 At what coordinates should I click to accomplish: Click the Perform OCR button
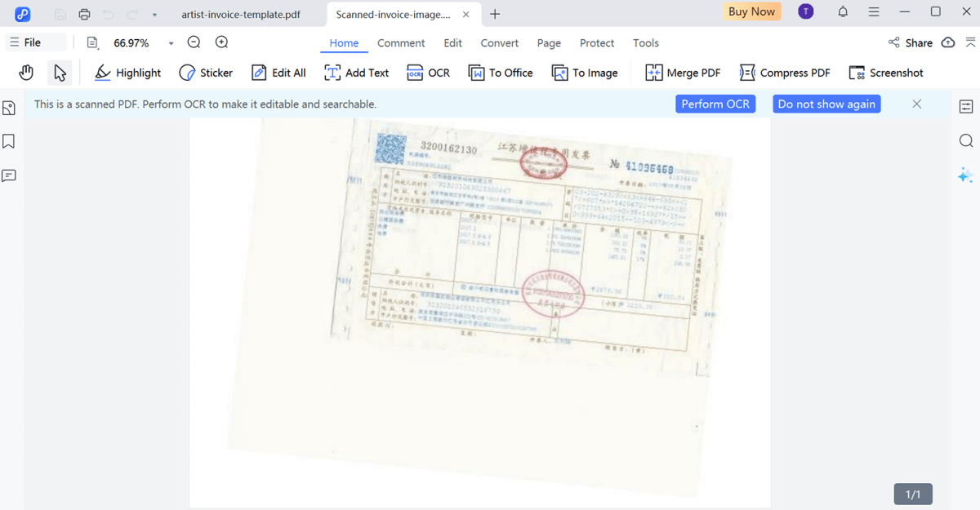pos(715,104)
